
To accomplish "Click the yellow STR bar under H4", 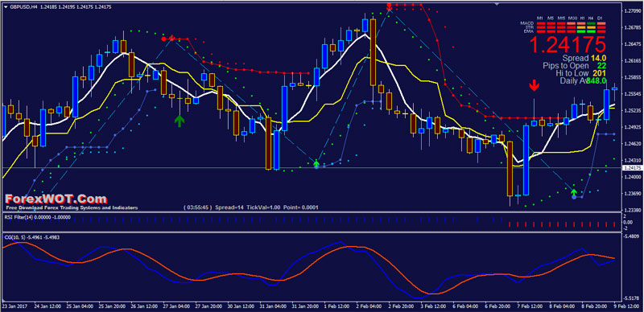I will coord(591,27).
